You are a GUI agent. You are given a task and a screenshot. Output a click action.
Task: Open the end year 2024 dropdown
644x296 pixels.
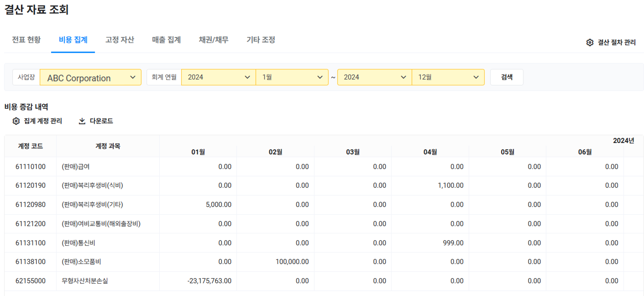click(x=374, y=77)
